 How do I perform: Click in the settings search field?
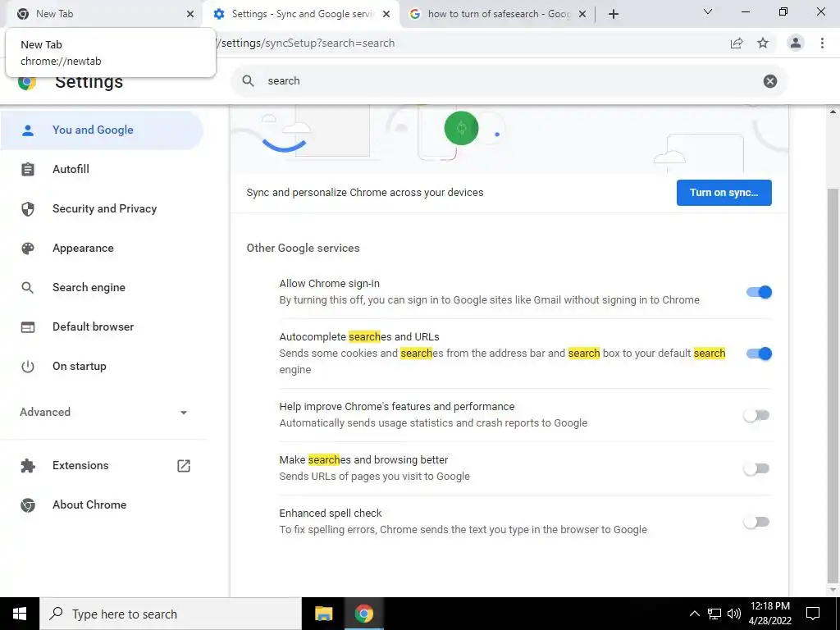pyautogui.click(x=509, y=81)
